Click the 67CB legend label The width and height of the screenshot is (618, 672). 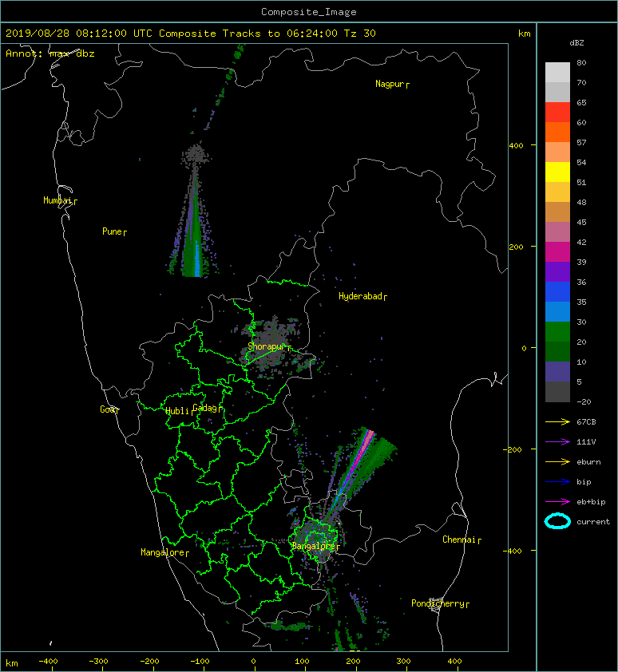[x=586, y=421]
